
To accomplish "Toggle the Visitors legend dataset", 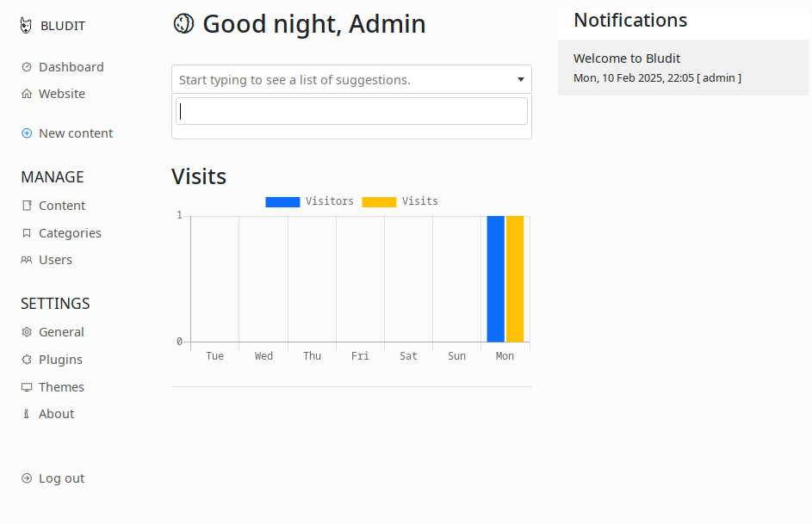I will click(309, 201).
